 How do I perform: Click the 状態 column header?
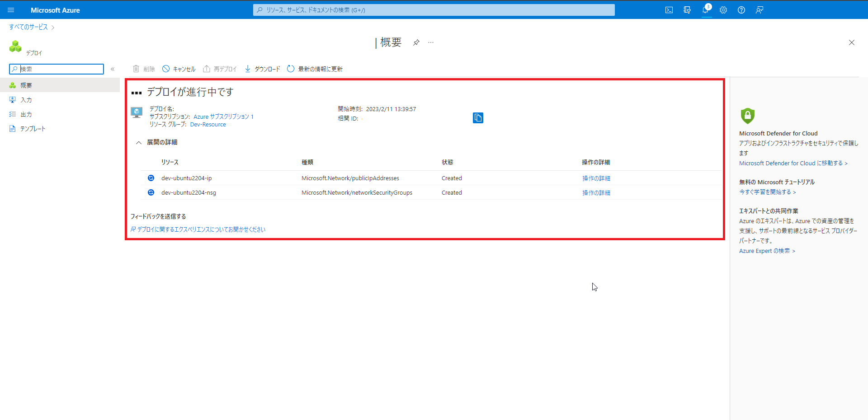click(x=448, y=162)
